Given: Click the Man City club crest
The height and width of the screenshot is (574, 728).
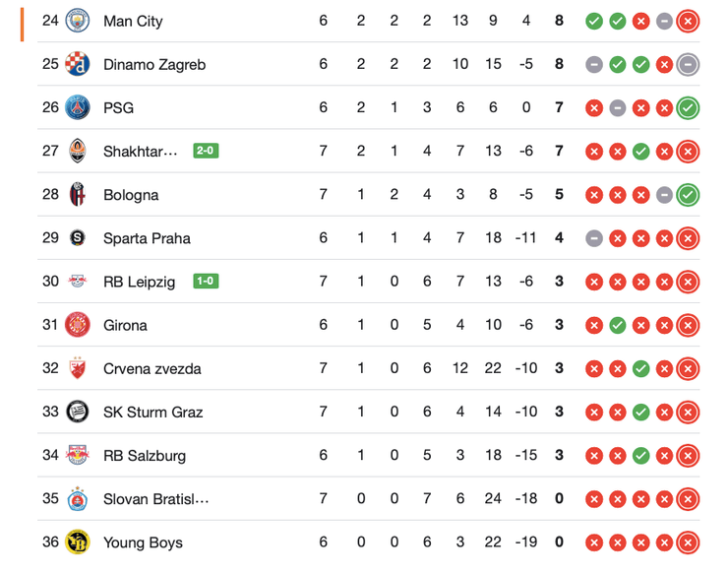Looking at the screenshot, I should coord(78,21).
